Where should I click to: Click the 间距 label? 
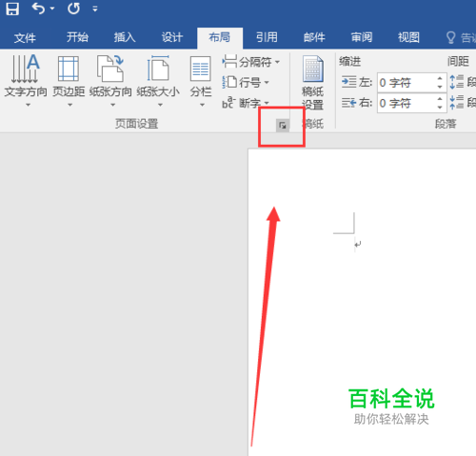(458, 61)
